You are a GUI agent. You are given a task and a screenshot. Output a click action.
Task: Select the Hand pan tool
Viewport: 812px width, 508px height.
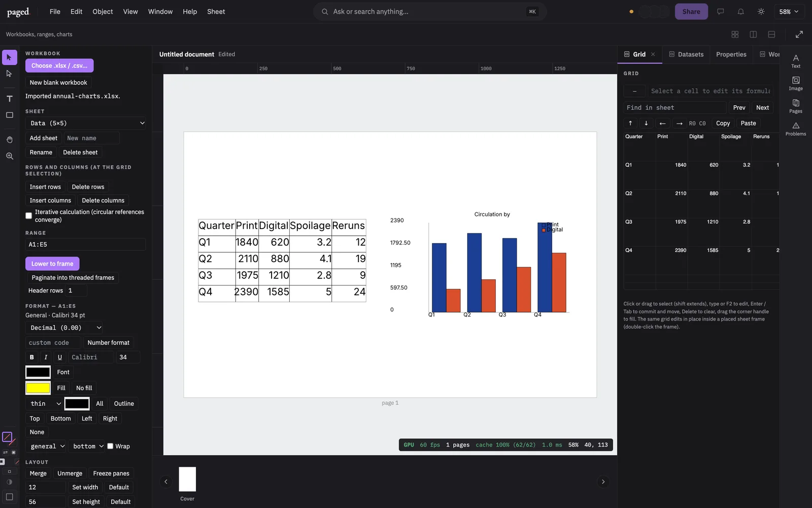[9, 140]
